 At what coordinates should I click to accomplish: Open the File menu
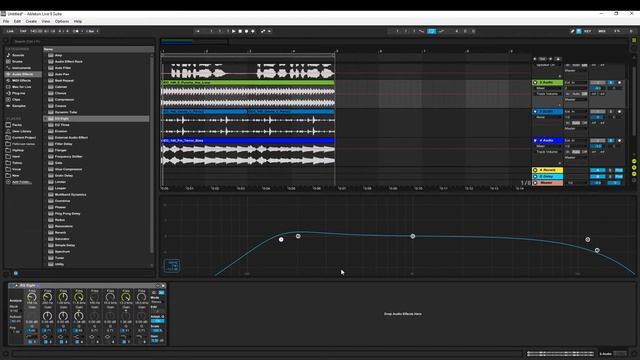tap(6, 21)
